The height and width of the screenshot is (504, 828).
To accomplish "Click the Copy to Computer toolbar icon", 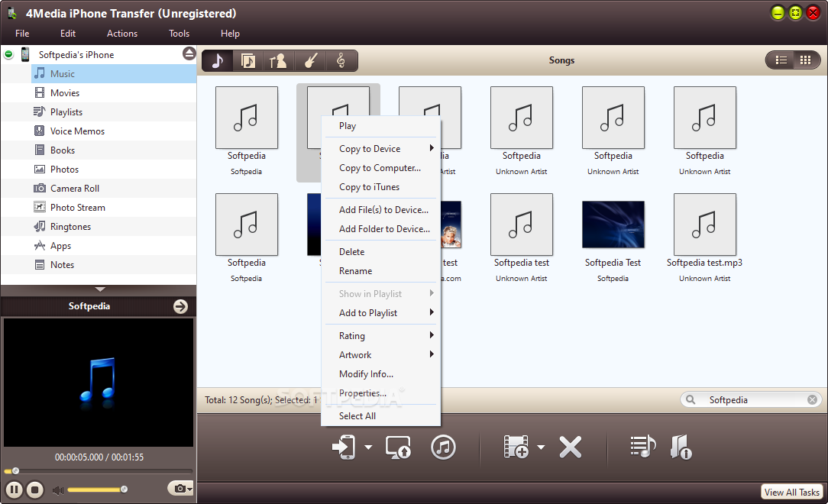I will click(398, 447).
